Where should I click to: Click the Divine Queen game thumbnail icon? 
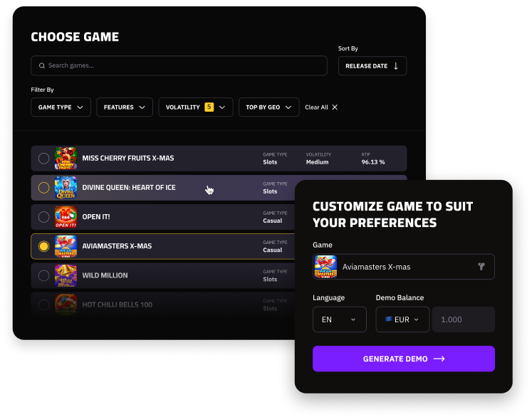pyautogui.click(x=66, y=187)
